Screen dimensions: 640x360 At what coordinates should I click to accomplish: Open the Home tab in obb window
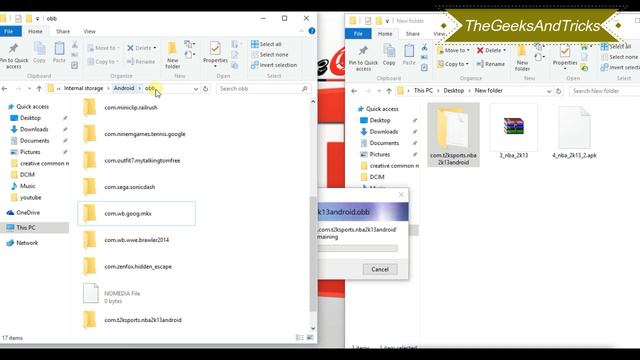pyautogui.click(x=35, y=31)
